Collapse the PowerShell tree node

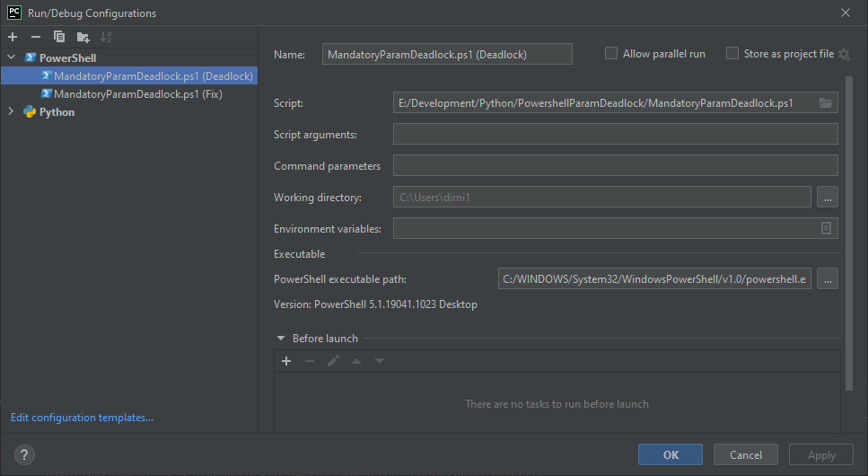(11, 57)
